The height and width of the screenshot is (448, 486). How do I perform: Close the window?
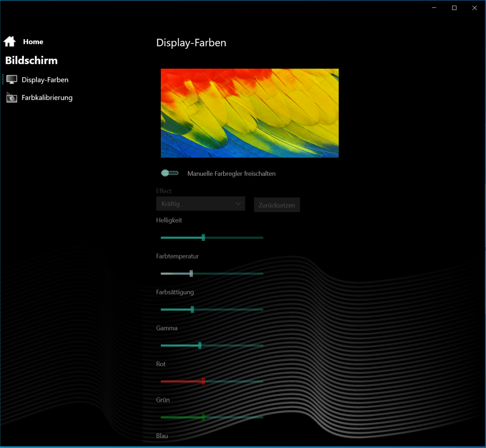474,8
